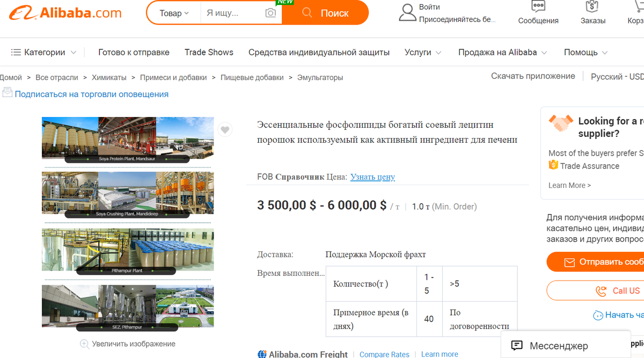Screen dimensions: 644x358
Task: Click Присоединяйтесь бесплатно link
Action: point(457,19)
